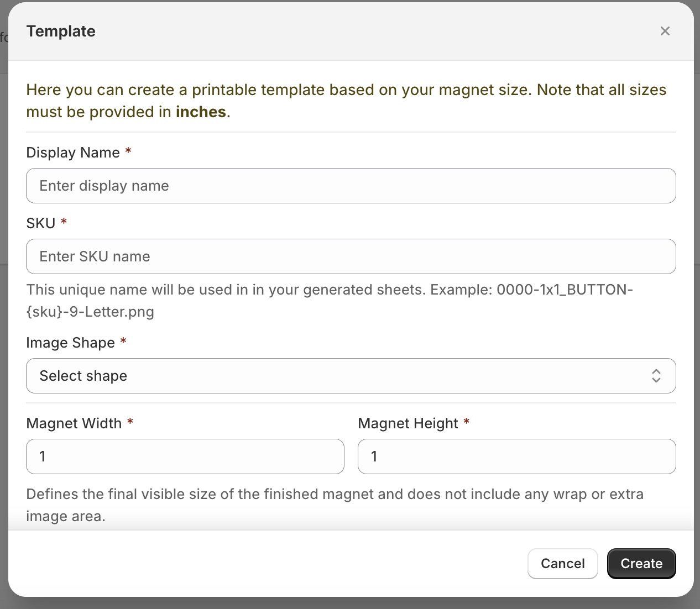Select the Magnet Height input box
The image size is (700, 609).
(x=516, y=456)
